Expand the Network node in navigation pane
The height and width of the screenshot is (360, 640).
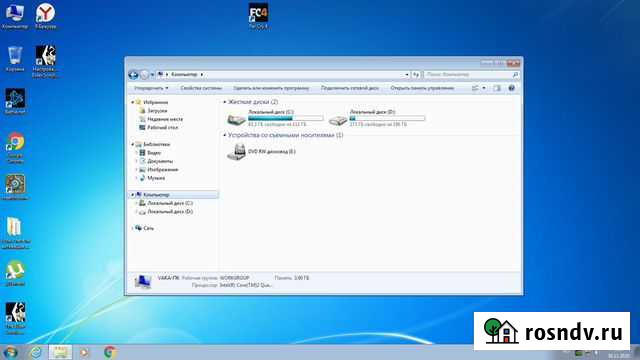pos(133,228)
